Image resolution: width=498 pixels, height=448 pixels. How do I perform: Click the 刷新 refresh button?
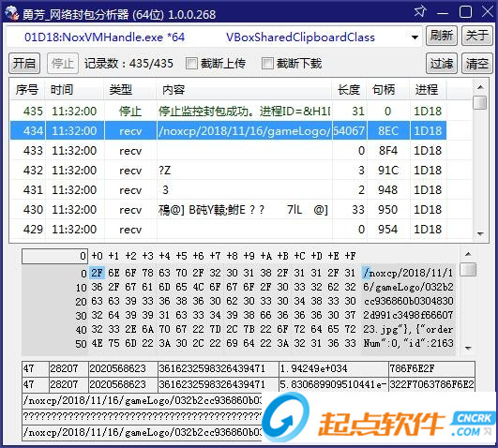[441, 36]
